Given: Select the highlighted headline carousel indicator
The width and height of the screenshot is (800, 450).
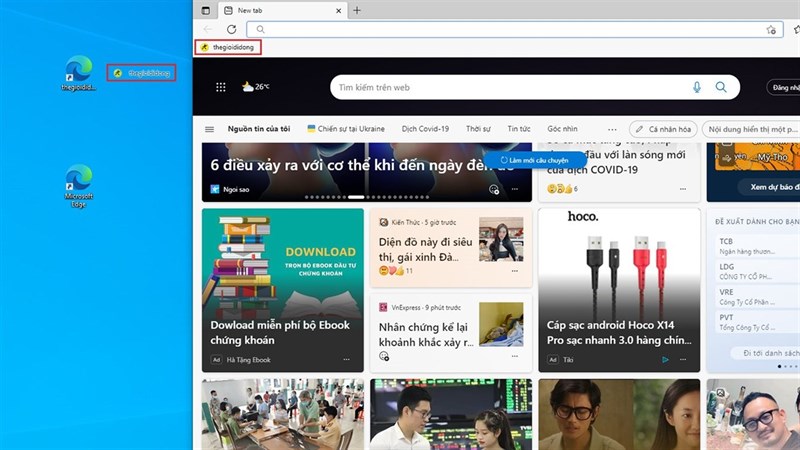Looking at the screenshot, I should point(356,197).
